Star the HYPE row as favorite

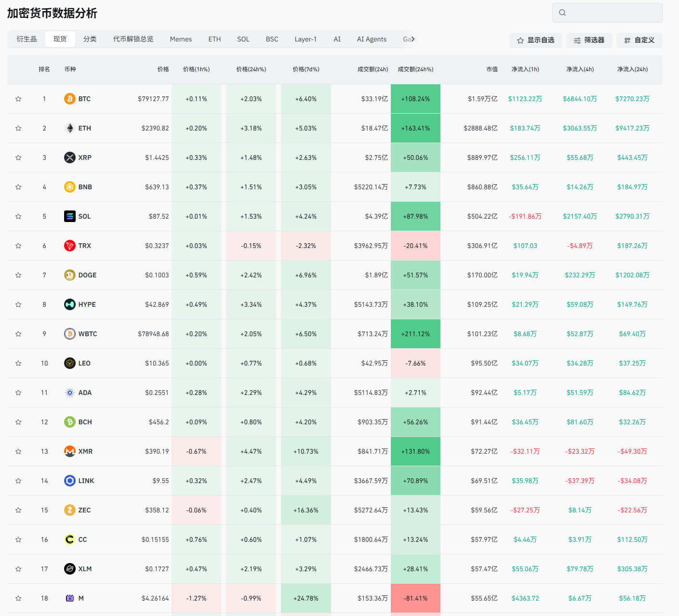(18, 304)
